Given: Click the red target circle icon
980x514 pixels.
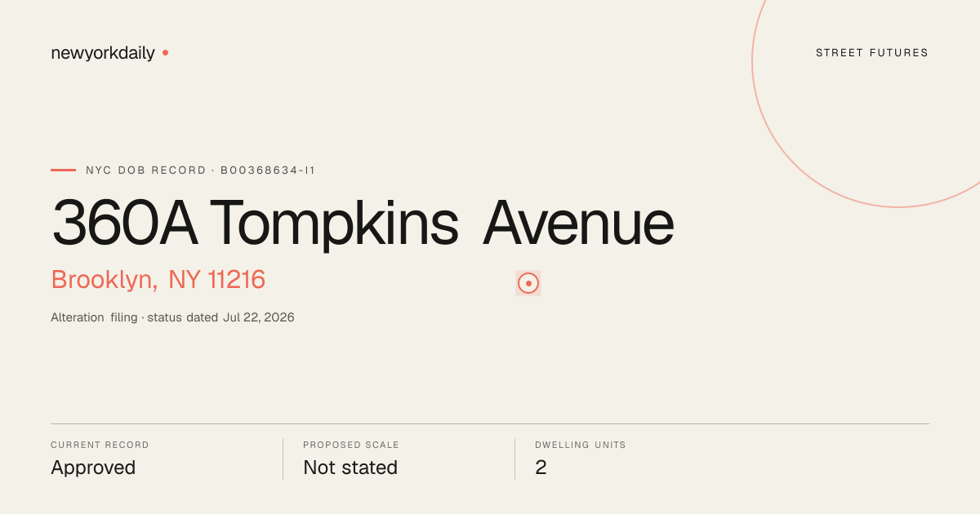Looking at the screenshot, I should click(x=528, y=283).
